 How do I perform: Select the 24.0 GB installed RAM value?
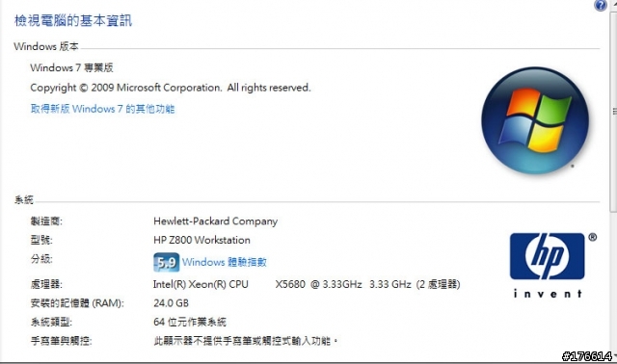(172, 303)
